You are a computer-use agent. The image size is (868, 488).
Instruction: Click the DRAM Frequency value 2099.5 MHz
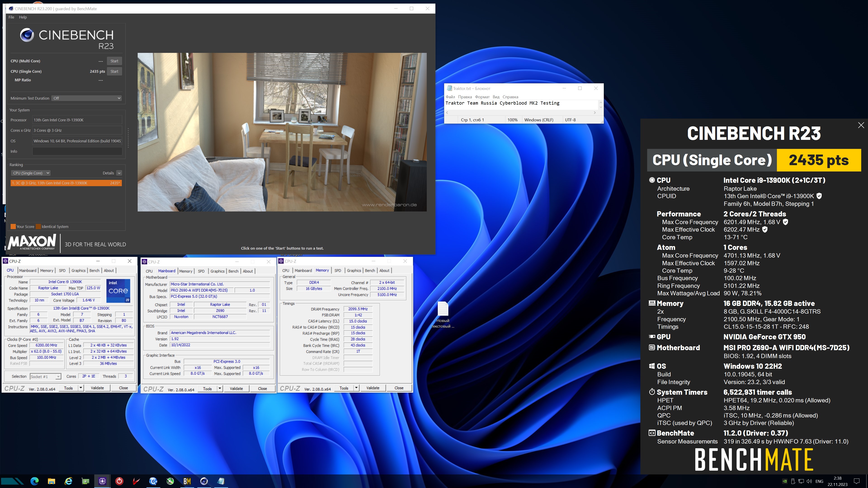point(358,309)
